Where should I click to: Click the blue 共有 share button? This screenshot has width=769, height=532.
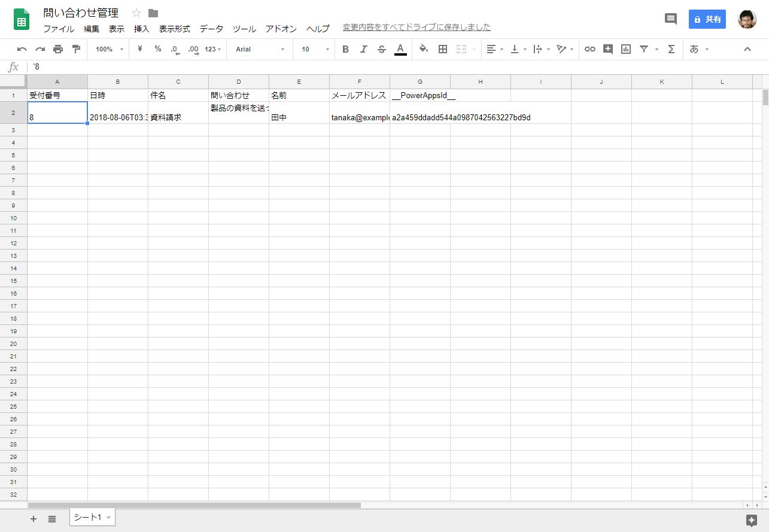(707, 19)
